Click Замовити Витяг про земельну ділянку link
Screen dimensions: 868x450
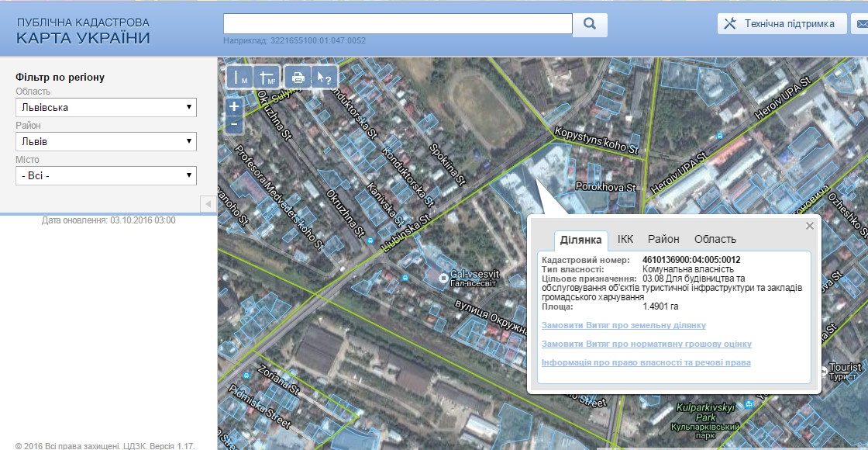coord(623,325)
